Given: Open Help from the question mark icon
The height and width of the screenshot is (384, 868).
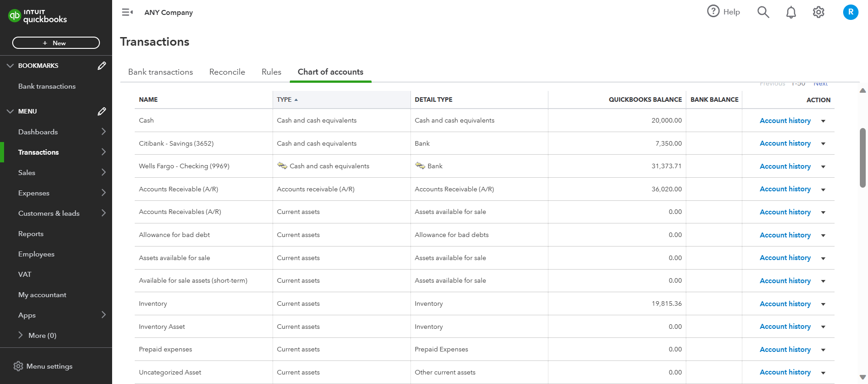Looking at the screenshot, I should pos(713,11).
